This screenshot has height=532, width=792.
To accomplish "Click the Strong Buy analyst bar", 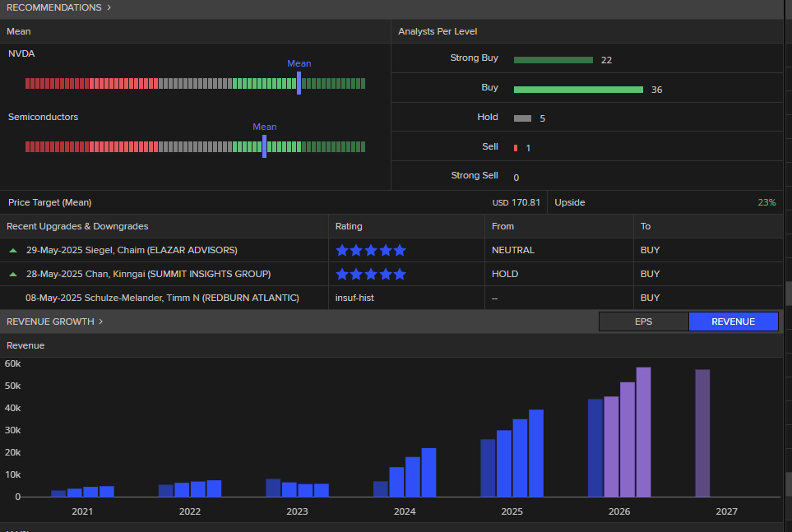I will click(553, 60).
